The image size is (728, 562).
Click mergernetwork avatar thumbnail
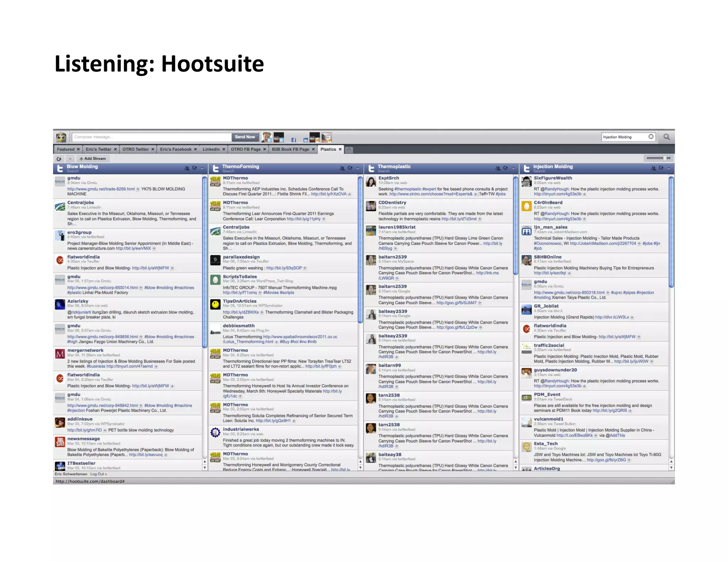(x=60, y=353)
